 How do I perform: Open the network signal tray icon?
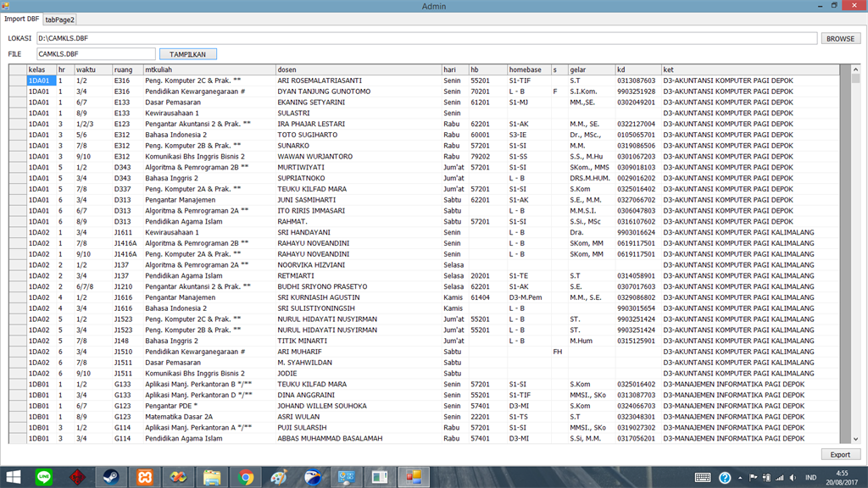[x=780, y=478]
